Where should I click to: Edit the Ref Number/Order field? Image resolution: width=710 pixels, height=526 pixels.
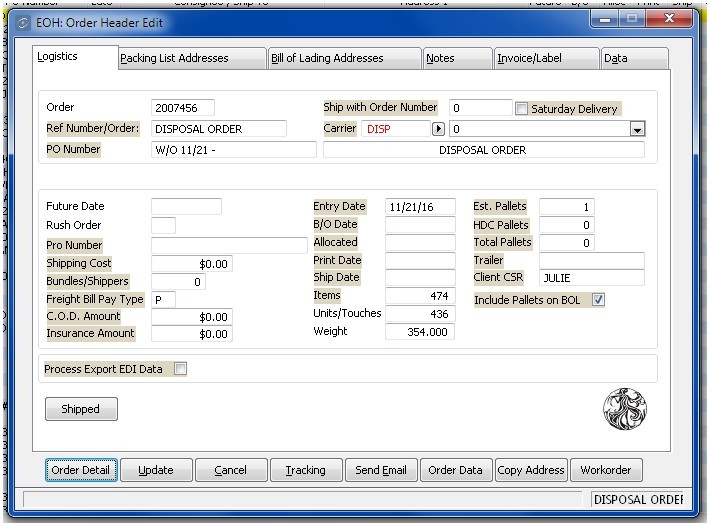[x=219, y=129]
